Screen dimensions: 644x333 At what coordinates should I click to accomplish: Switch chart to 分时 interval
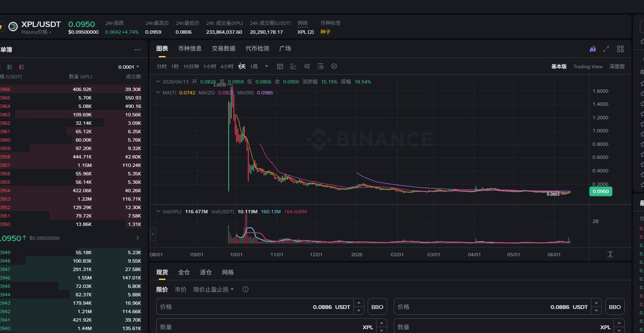click(x=162, y=67)
